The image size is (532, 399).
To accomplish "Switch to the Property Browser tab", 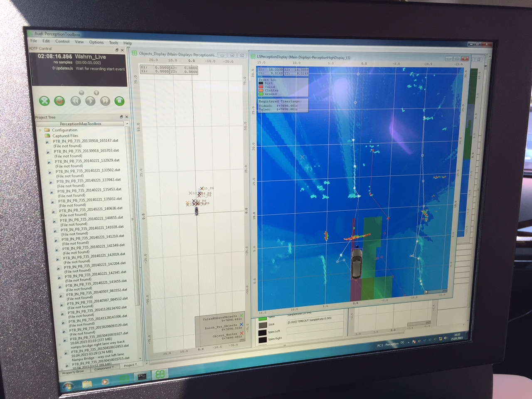I will (x=73, y=373).
